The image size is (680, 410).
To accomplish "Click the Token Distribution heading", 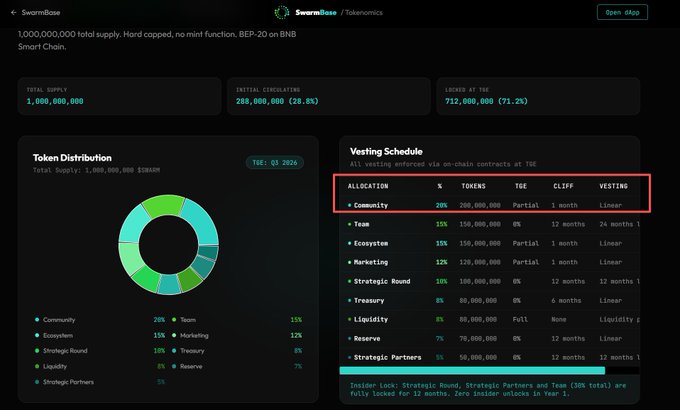I will (72, 157).
